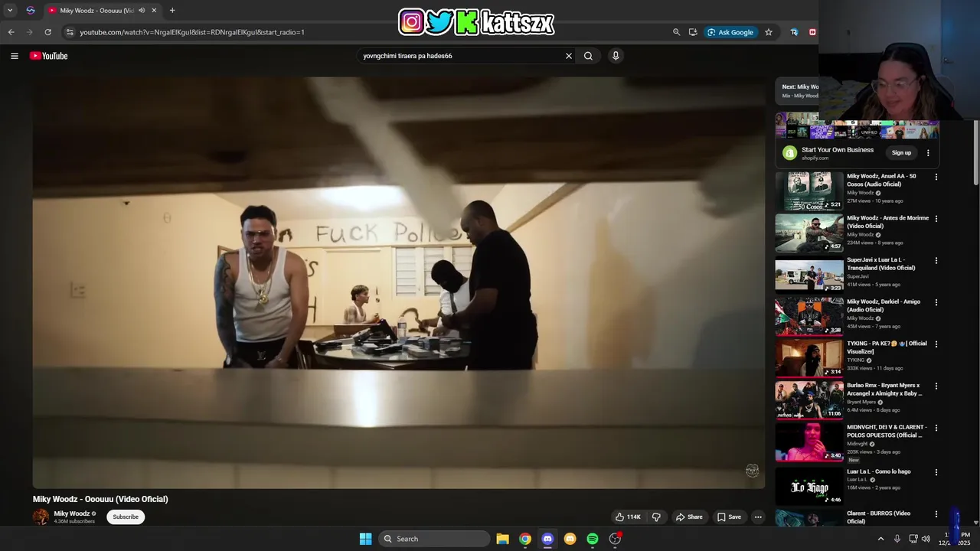Image resolution: width=980 pixels, height=551 pixels.
Task: Go forward with the browser forward arrow
Action: [29, 32]
